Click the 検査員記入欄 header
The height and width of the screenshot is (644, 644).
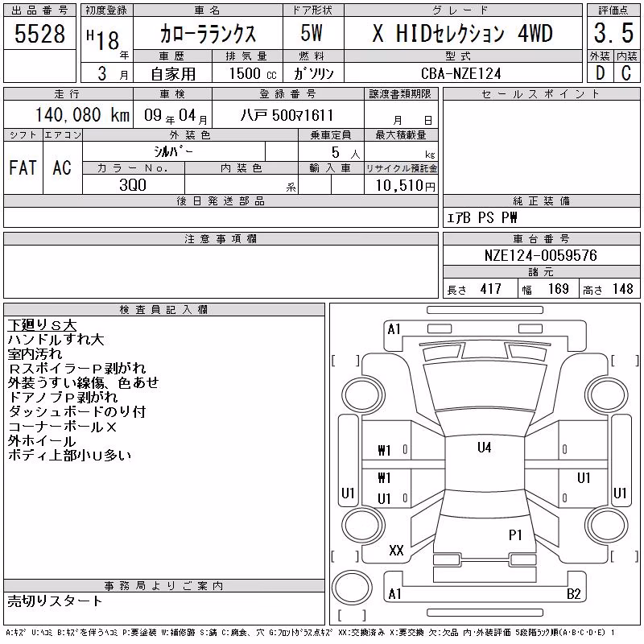point(164,309)
